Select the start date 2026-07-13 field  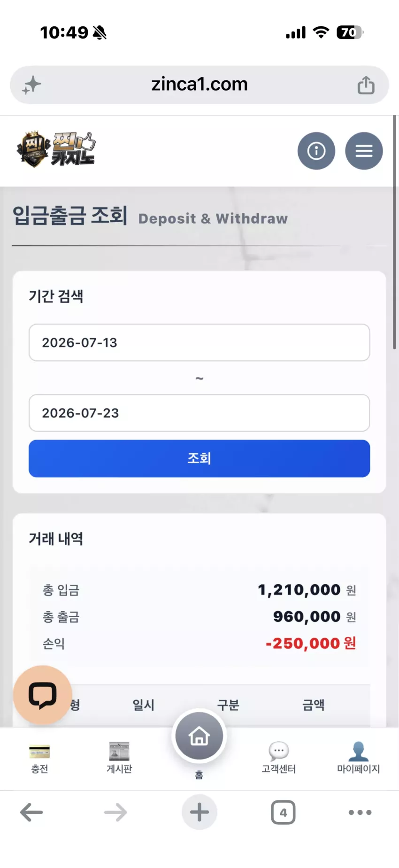click(x=199, y=342)
